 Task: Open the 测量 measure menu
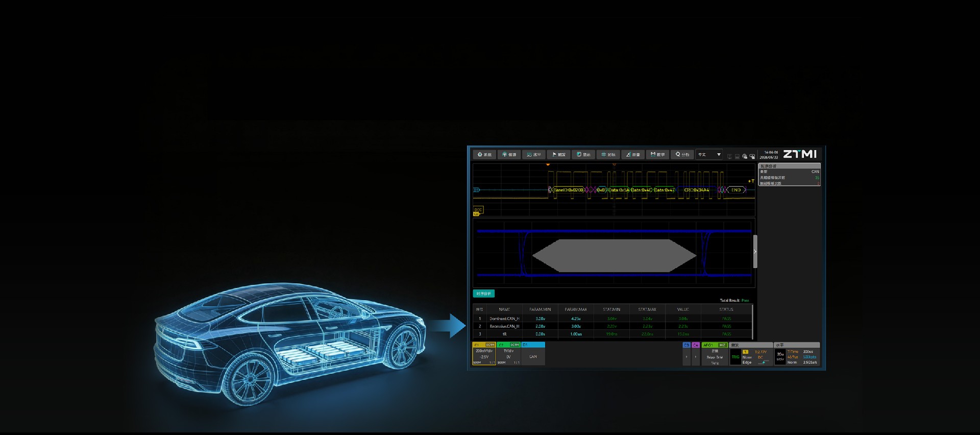click(x=632, y=154)
